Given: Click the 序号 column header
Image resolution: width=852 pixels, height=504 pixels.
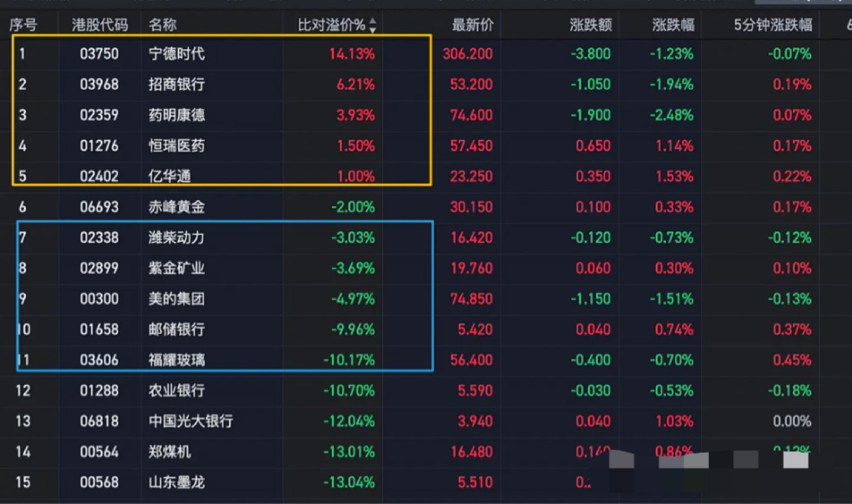Looking at the screenshot, I should [23, 25].
